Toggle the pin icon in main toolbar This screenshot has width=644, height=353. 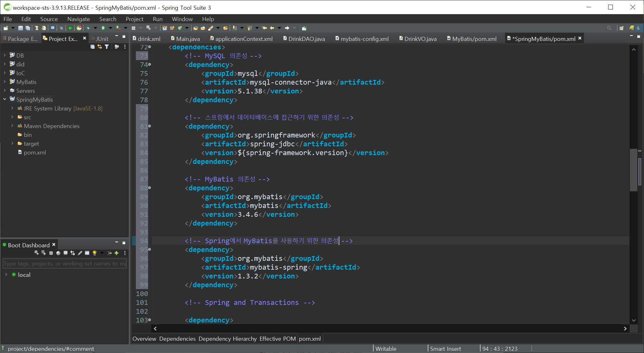[304, 28]
